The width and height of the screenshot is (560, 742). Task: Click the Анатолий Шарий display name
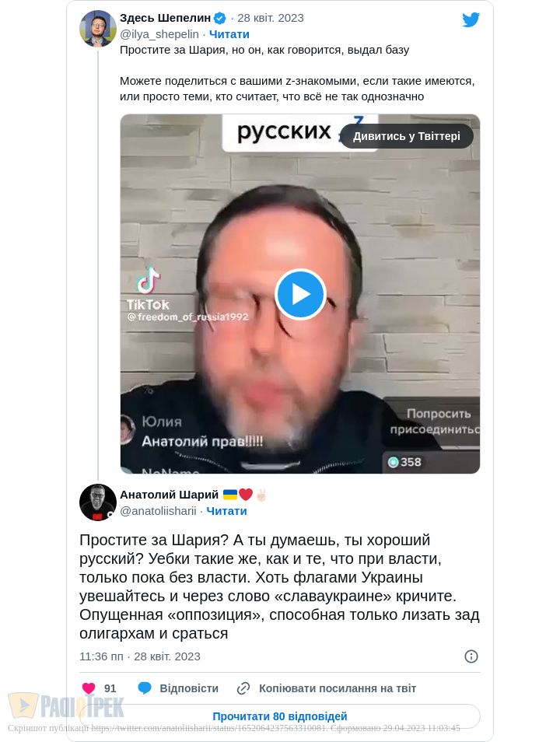169,495
